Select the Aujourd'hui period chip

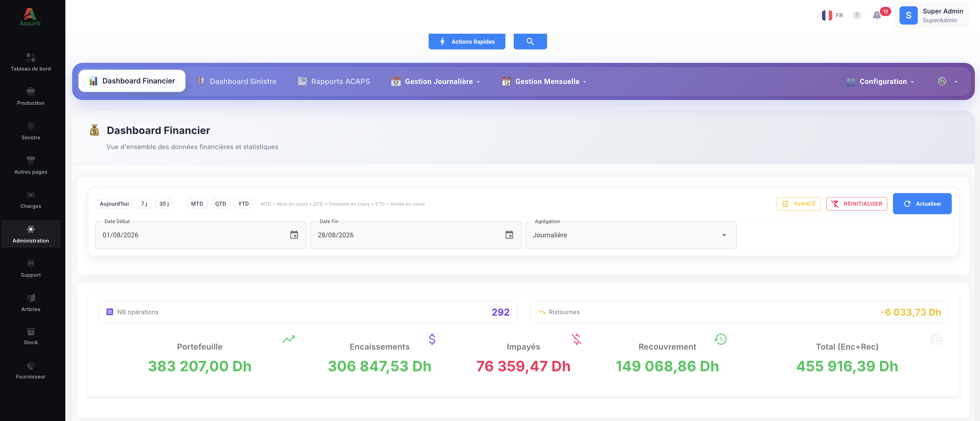[x=114, y=204]
